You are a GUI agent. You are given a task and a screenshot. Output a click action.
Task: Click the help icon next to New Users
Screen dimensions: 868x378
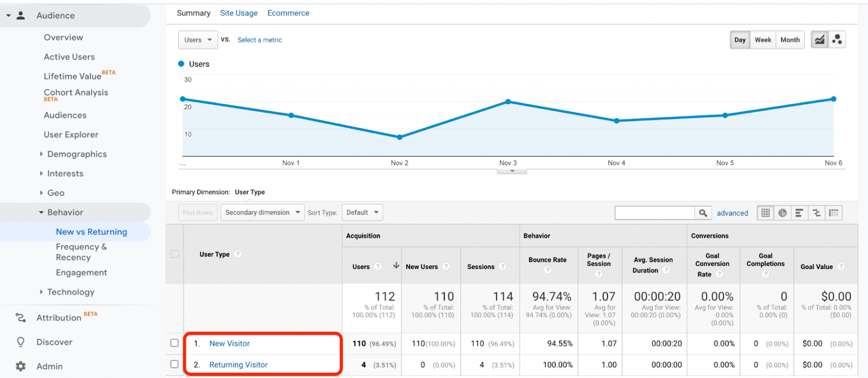coord(446,266)
